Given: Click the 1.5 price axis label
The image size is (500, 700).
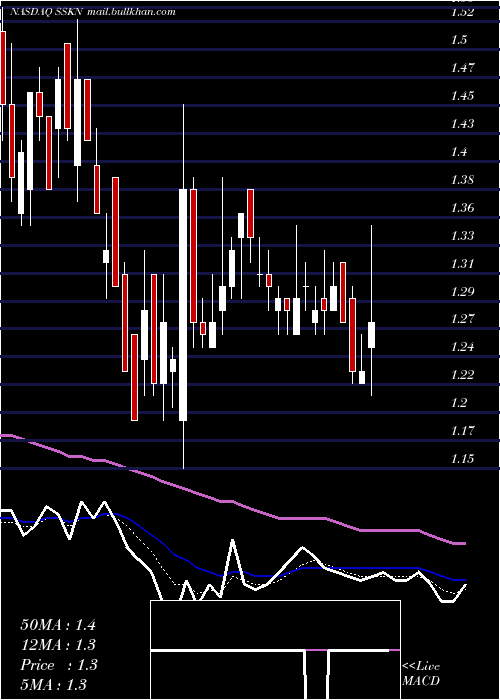Looking at the screenshot, I should pyautogui.click(x=459, y=40).
